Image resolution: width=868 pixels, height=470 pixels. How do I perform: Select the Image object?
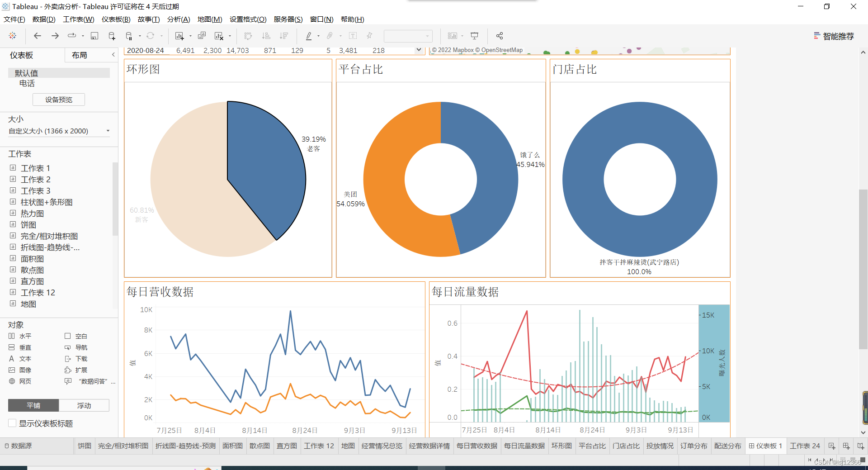pyautogui.click(x=20, y=370)
